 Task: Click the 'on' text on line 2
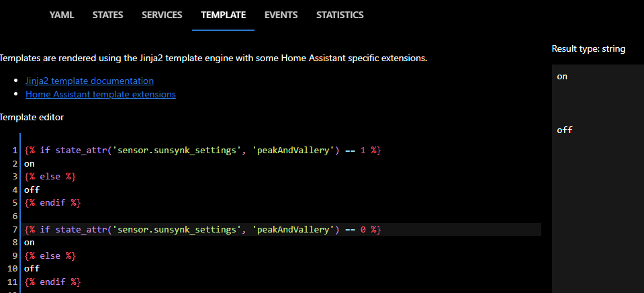(x=29, y=163)
